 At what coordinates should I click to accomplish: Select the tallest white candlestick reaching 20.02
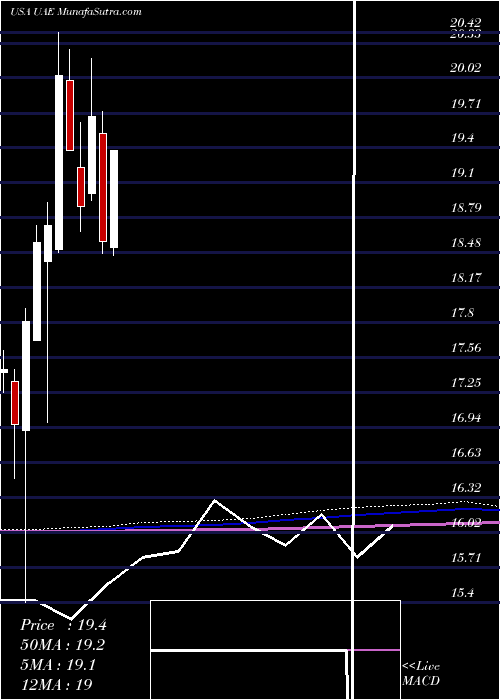(59, 162)
